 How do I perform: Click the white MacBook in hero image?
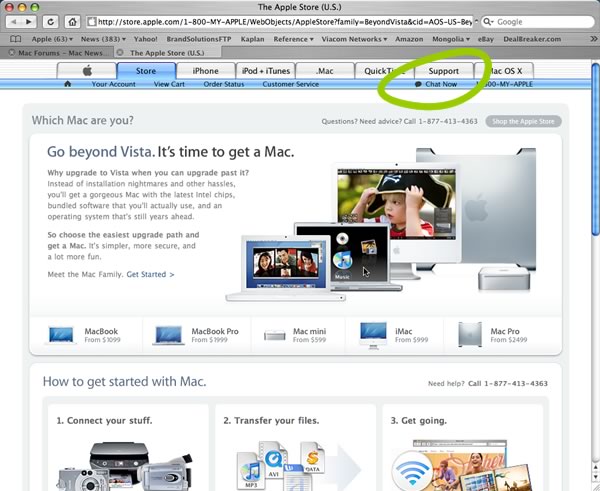pos(286,268)
